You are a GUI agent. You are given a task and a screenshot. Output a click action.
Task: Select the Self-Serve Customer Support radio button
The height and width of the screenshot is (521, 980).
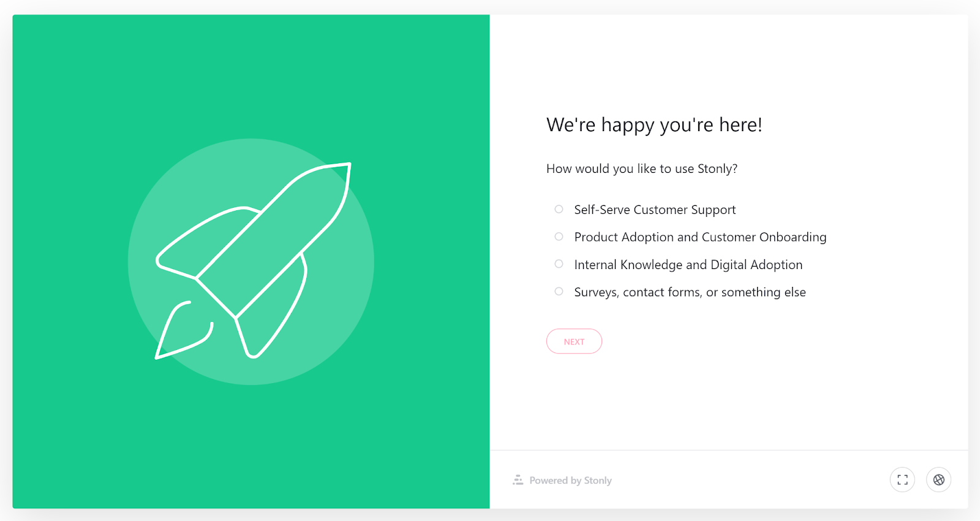pyautogui.click(x=559, y=210)
